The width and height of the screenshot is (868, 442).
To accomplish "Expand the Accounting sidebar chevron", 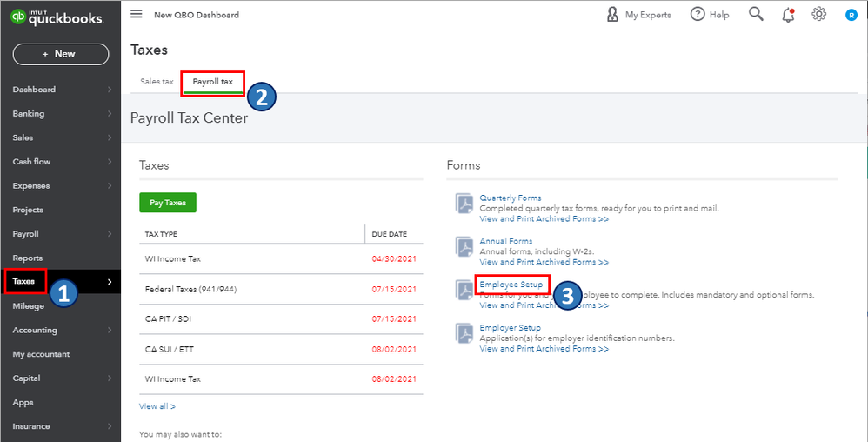I will (x=110, y=331).
